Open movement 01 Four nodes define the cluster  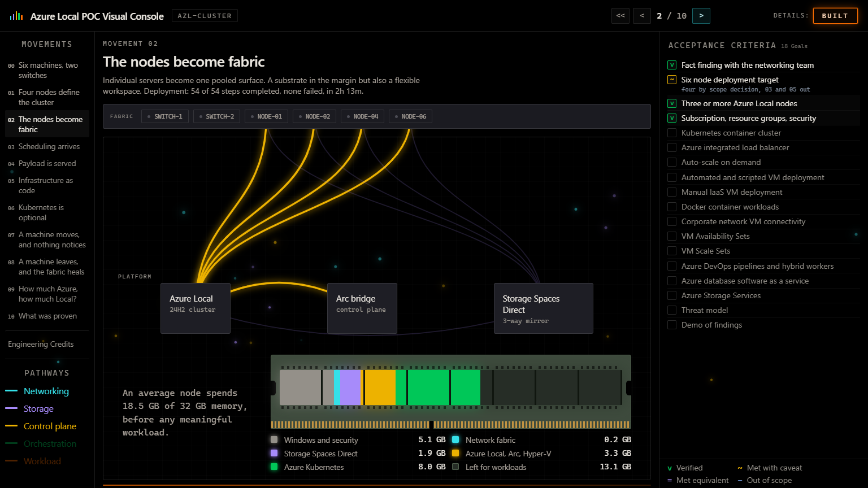click(47, 97)
